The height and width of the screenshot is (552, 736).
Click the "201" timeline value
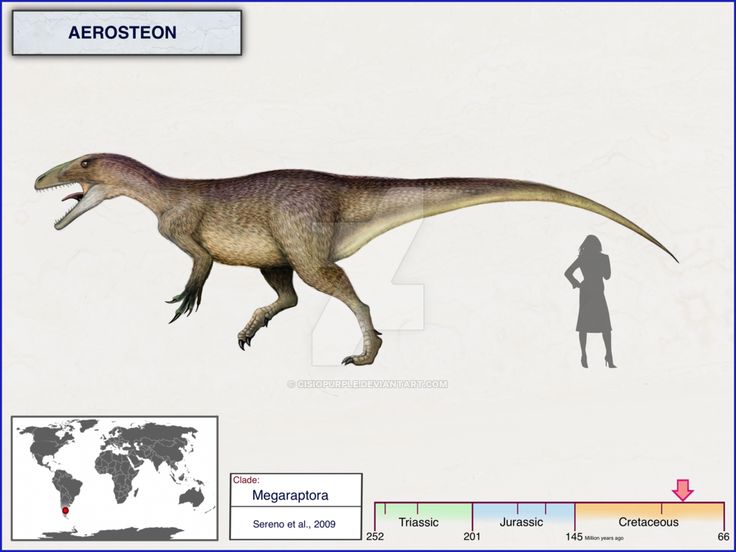pyautogui.click(x=472, y=537)
